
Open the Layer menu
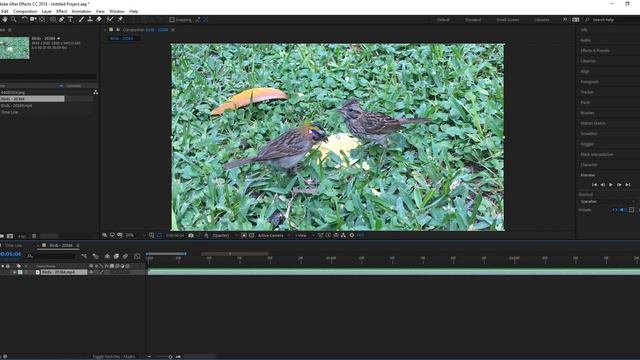(47, 11)
